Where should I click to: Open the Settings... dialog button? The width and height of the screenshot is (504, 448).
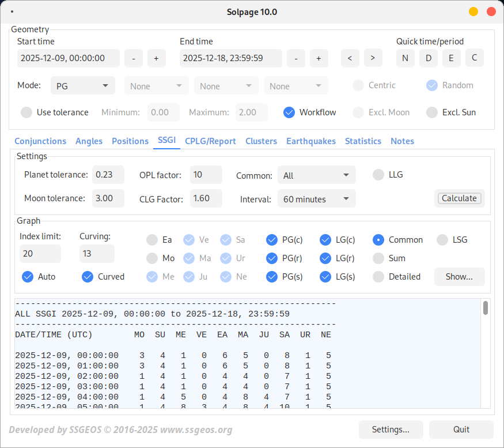click(391, 430)
